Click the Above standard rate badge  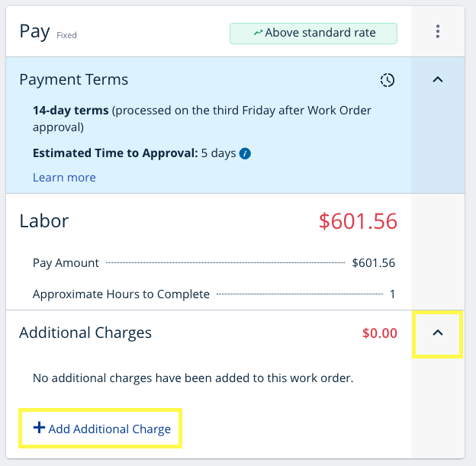tap(314, 33)
